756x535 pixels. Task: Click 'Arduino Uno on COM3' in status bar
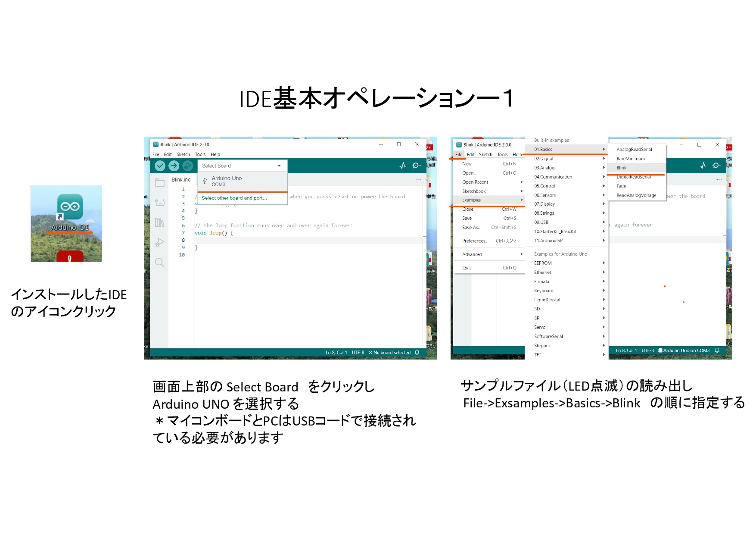(684, 350)
